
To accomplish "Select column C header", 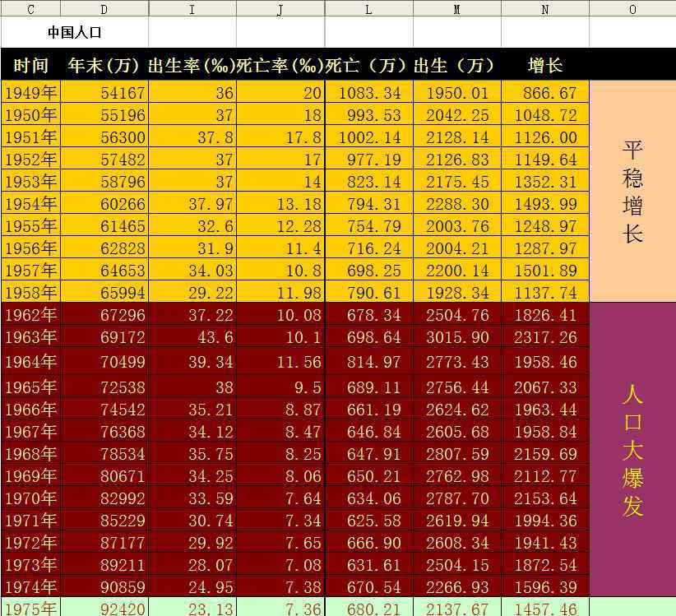I will tap(30, 9).
